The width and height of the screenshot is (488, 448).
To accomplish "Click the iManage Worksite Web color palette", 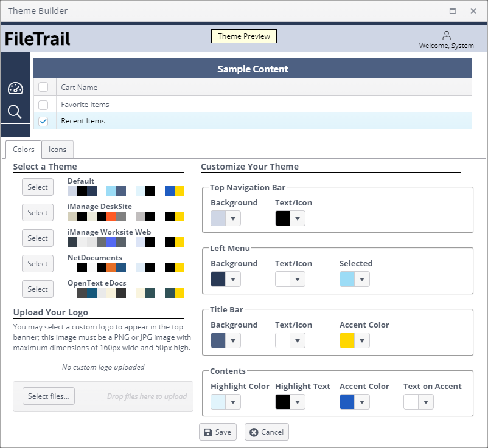I will coord(126,242).
